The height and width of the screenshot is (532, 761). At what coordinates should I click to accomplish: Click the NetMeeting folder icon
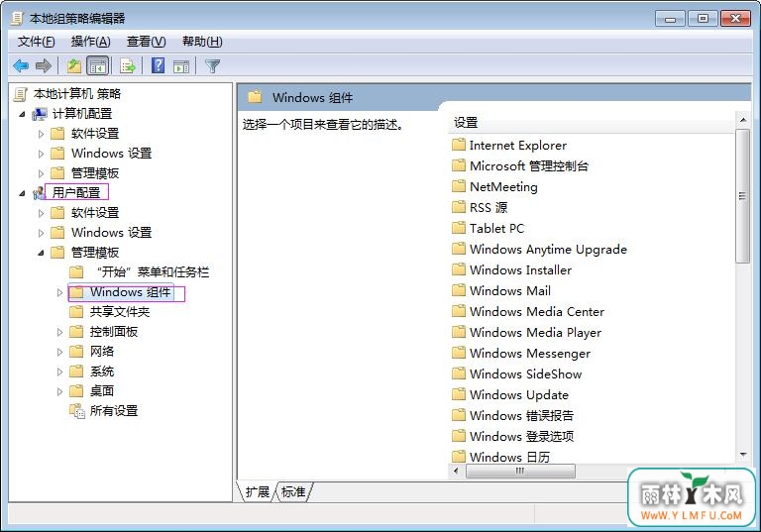tap(459, 186)
